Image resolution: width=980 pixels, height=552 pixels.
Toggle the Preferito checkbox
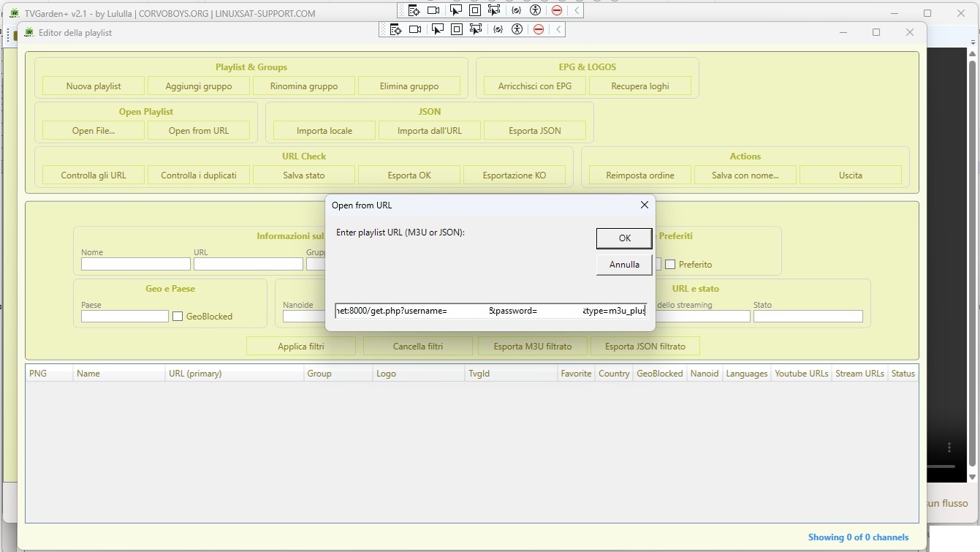(x=670, y=265)
